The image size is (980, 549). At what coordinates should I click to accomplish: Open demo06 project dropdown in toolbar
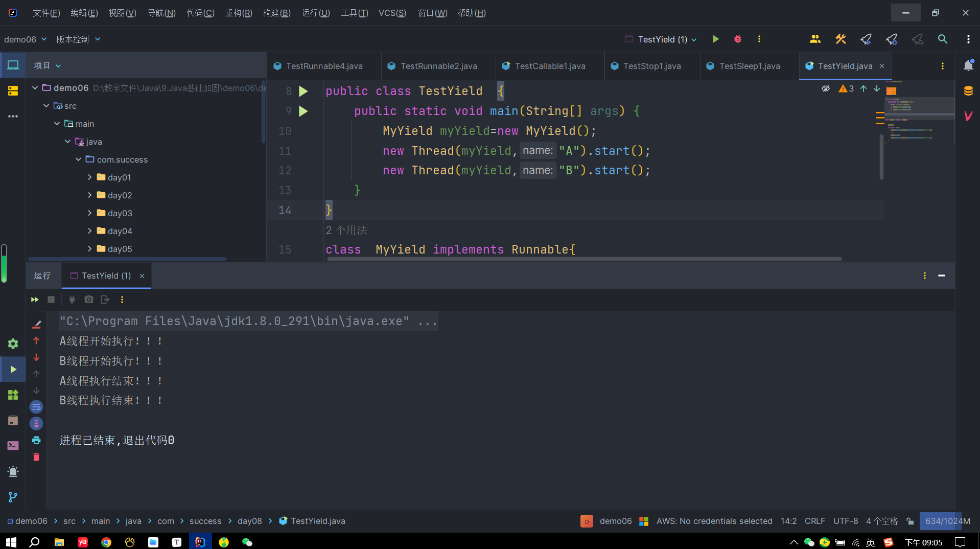click(x=25, y=39)
